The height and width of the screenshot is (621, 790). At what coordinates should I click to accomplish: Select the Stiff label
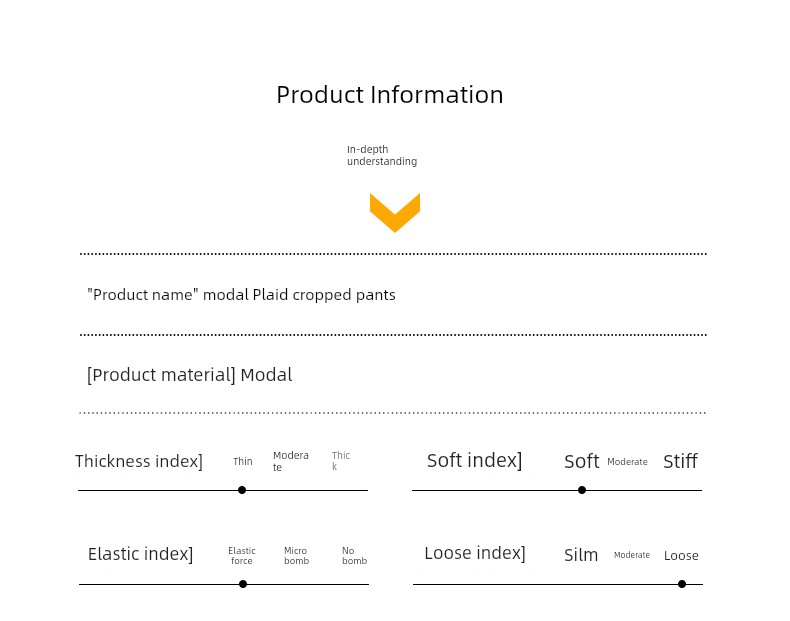680,461
